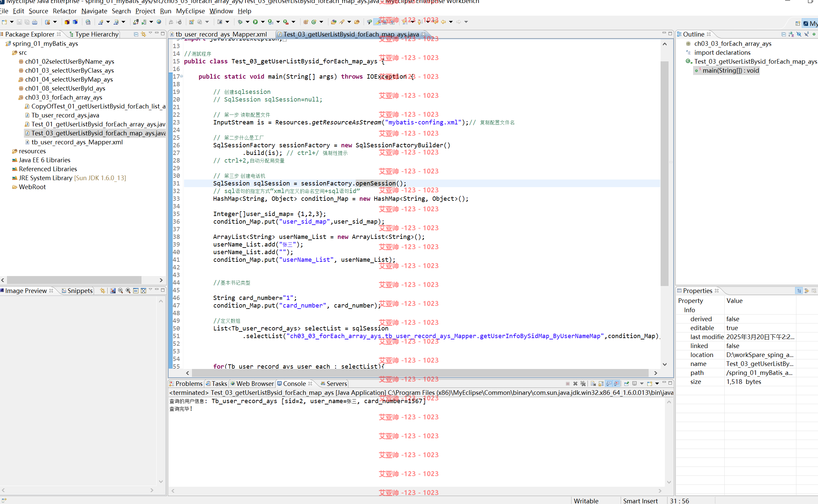Open the Run button dropdown arrow
Viewport: 818px width, 504px height.
tap(263, 22)
